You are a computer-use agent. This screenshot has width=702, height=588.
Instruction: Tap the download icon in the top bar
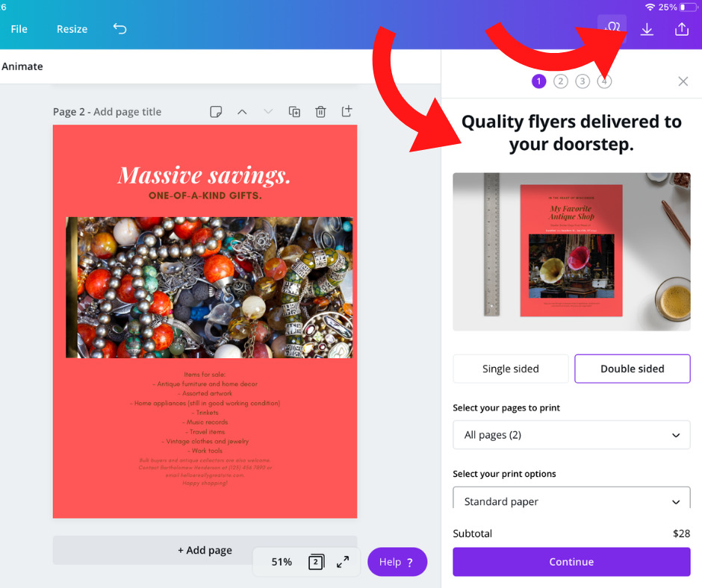[647, 30]
